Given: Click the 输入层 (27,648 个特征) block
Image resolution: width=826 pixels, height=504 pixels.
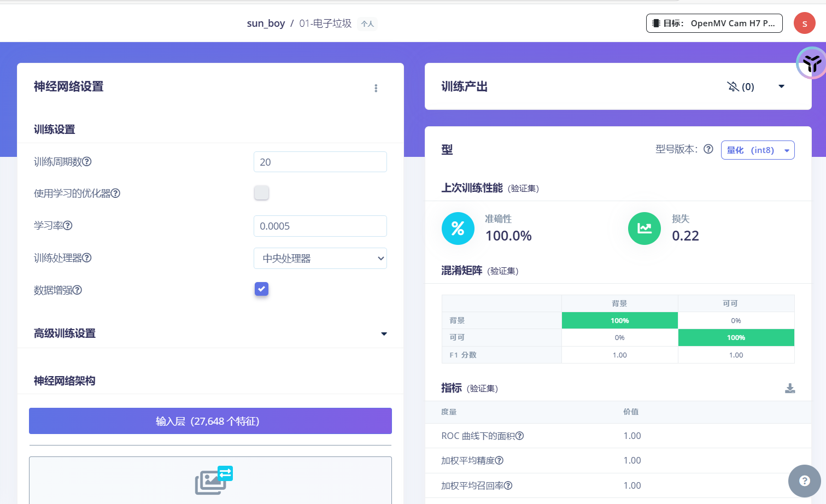Looking at the screenshot, I should pos(210,421).
